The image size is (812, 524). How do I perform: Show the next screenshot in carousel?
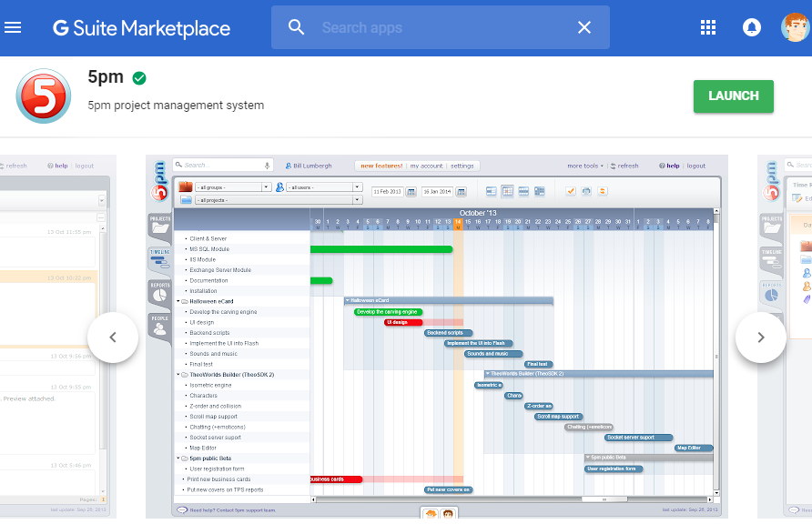(x=760, y=338)
